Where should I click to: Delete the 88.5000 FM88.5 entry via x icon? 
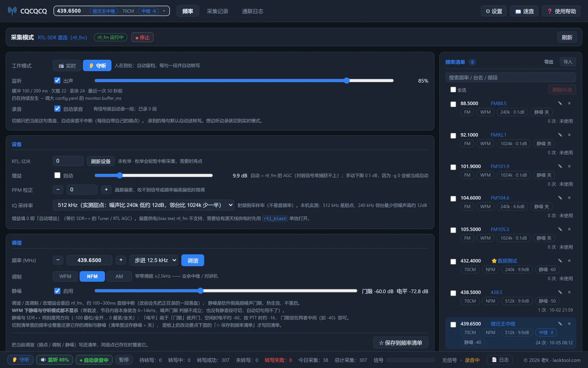coord(569,103)
